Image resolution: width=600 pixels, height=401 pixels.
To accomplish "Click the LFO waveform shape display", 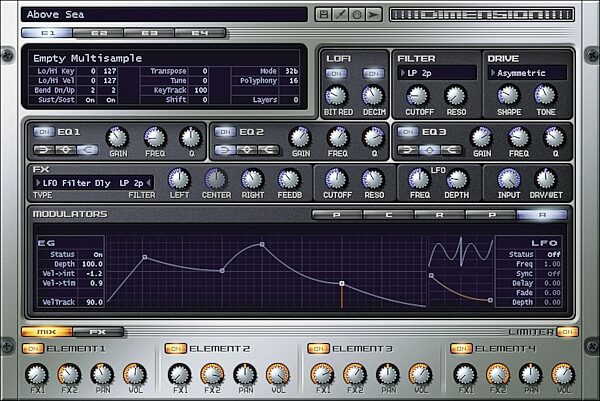I will coord(461,252).
